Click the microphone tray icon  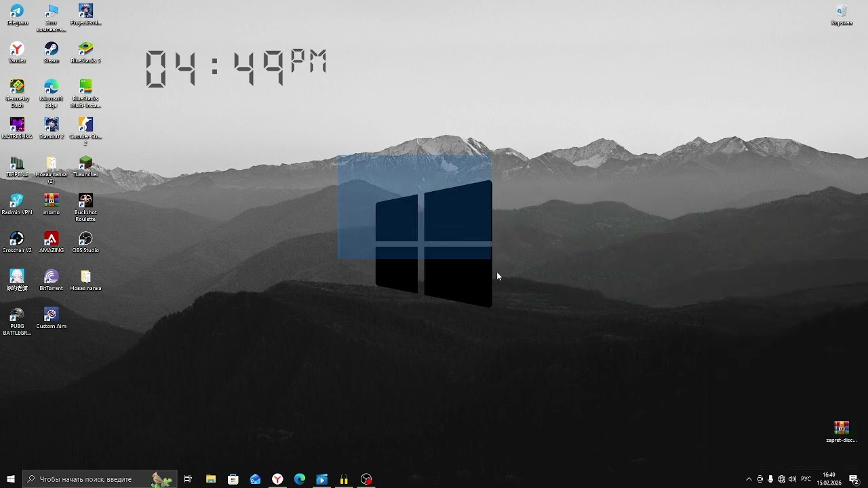point(770,479)
